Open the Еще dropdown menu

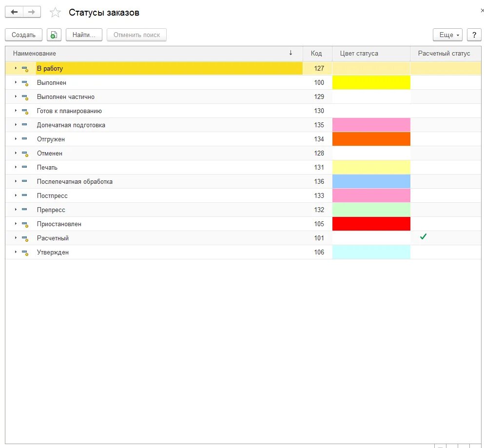447,35
